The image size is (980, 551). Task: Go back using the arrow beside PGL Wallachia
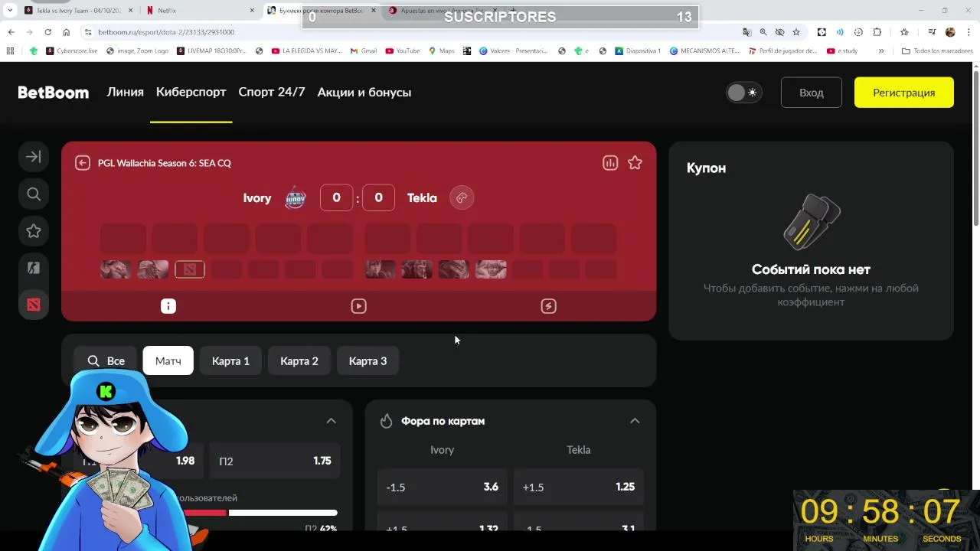(x=83, y=163)
